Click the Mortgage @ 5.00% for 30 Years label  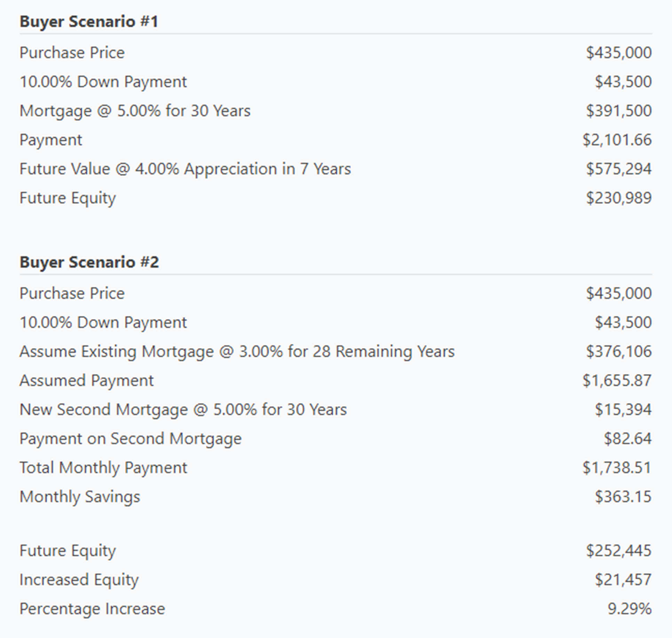(x=135, y=111)
